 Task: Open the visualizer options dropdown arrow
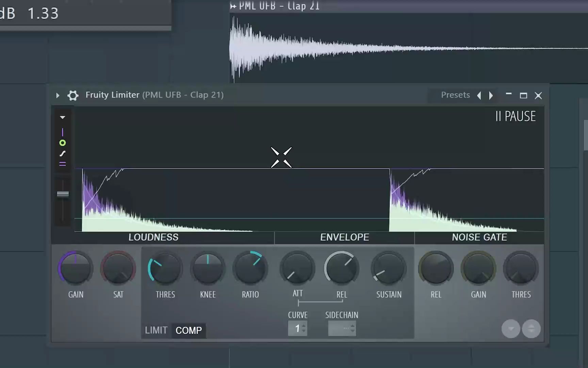[x=63, y=117]
